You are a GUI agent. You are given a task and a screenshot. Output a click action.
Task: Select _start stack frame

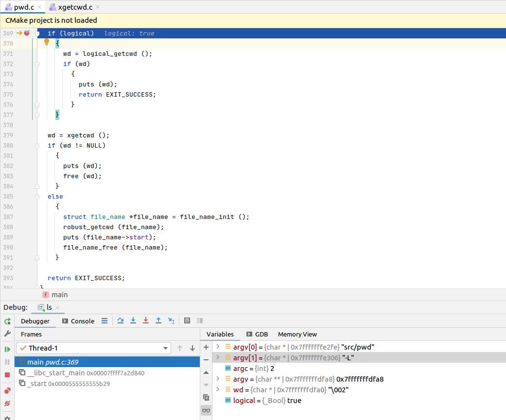(x=107, y=384)
